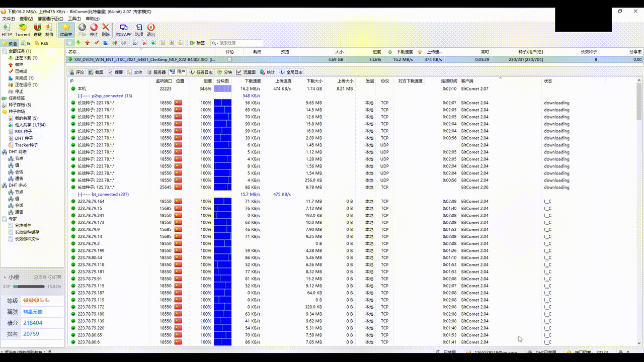
Task: Click the 绑定APP toolbar icon
Action: [124, 30]
